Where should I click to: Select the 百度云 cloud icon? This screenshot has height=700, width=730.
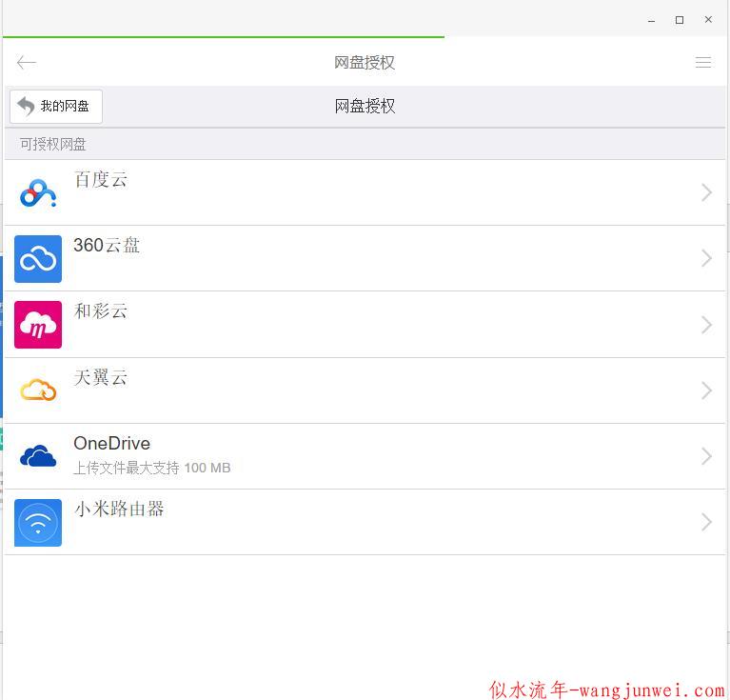(x=38, y=192)
